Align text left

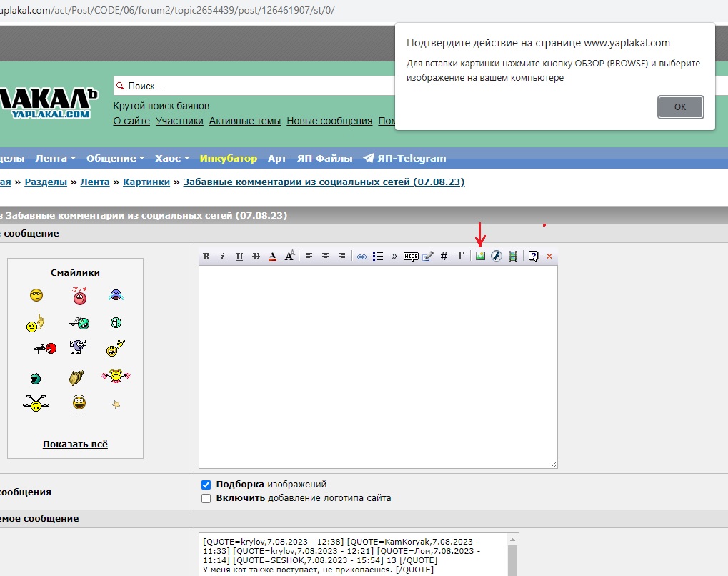coord(309,257)
